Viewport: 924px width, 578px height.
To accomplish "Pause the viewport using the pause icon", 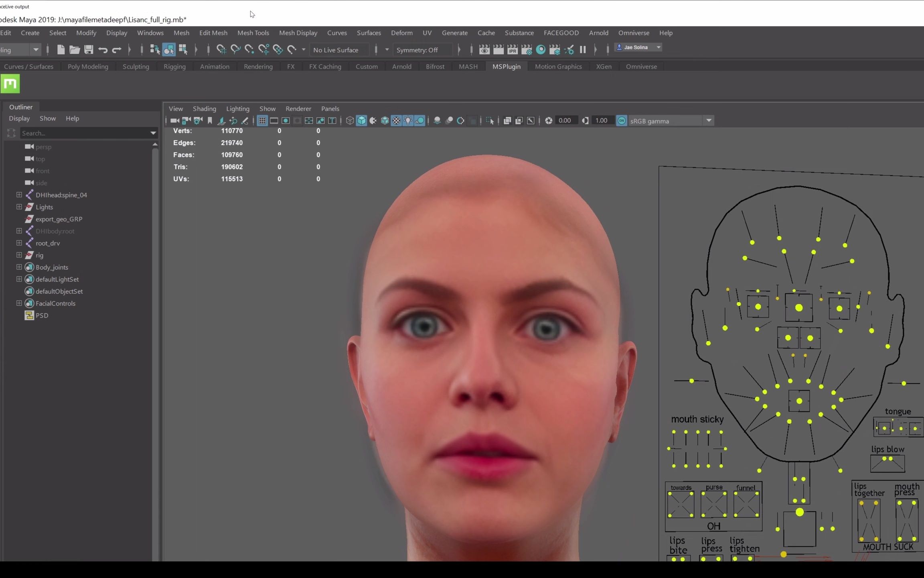I will 583,49.
